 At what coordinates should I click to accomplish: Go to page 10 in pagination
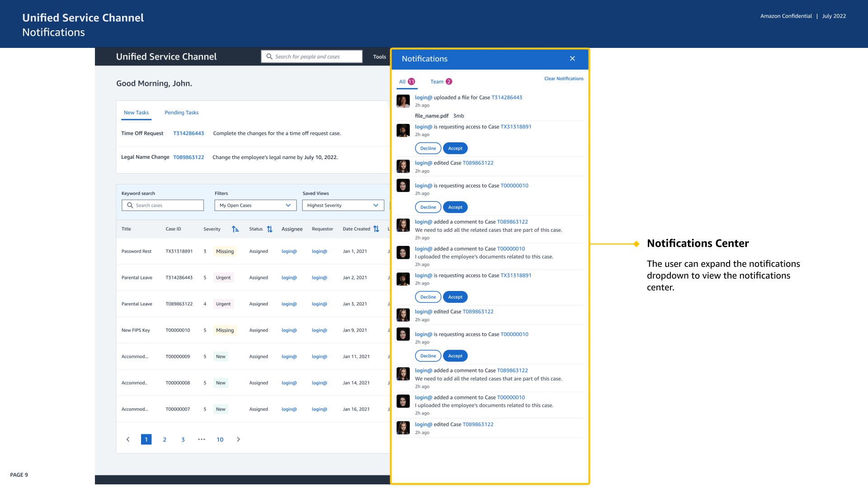pyautogui.click(x=220, y=439)
